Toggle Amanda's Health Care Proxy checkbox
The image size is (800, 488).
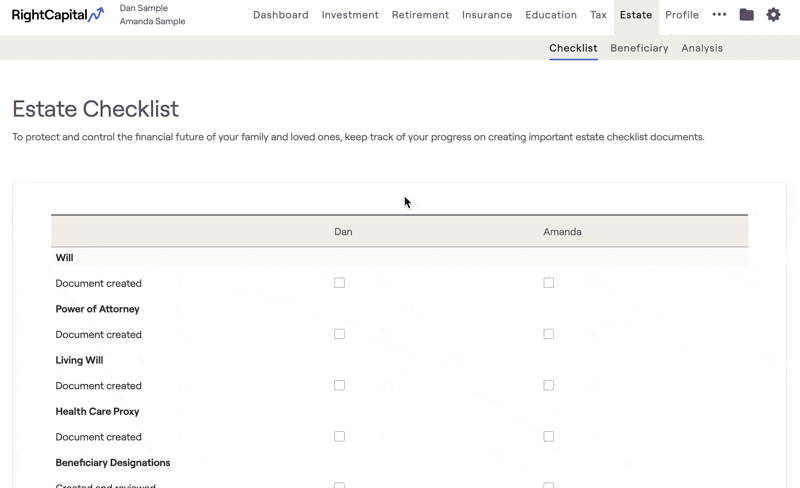[548, 436]
